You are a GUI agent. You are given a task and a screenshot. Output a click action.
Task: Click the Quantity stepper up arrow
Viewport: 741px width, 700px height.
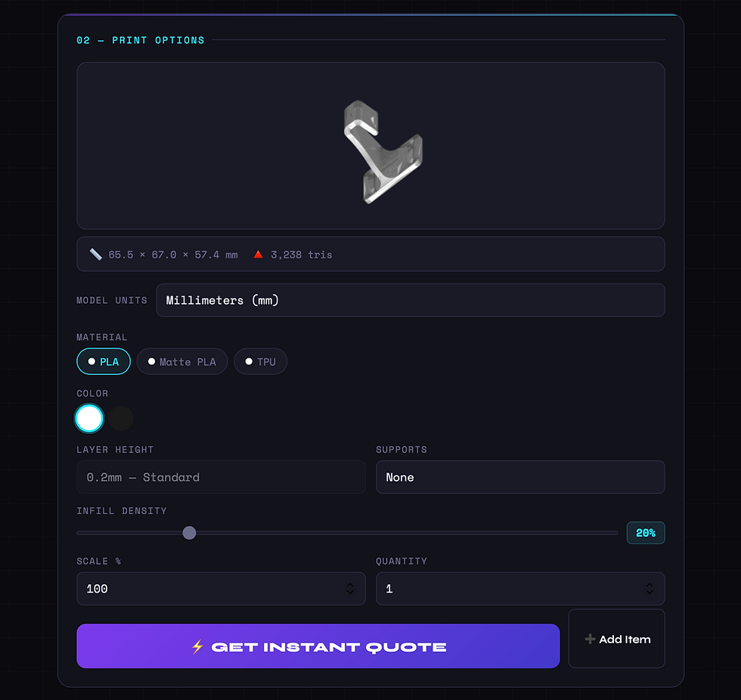(x=650, y=584)
